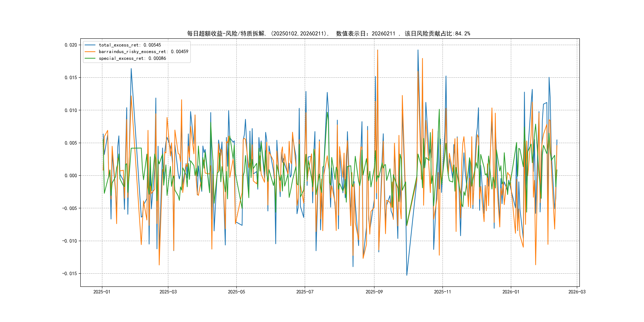Click the 2025-11 x-axis tick label

tap(442, 292)
